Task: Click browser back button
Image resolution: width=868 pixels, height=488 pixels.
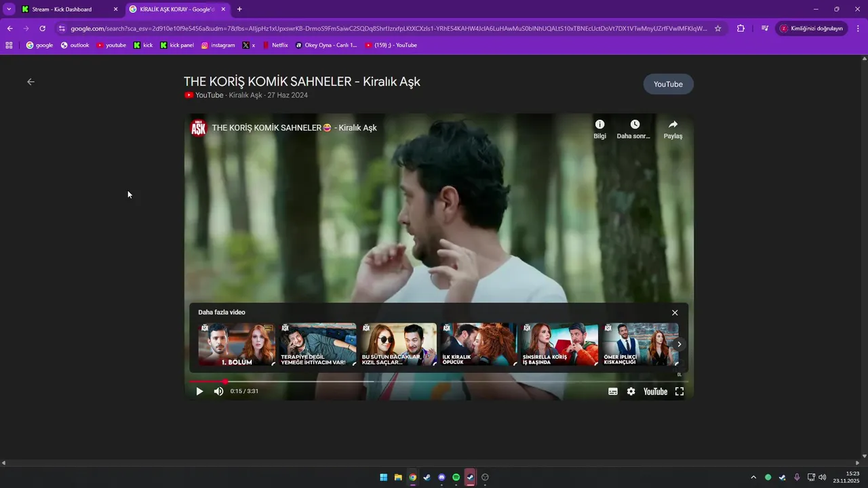Action: (x=9, y=28)
